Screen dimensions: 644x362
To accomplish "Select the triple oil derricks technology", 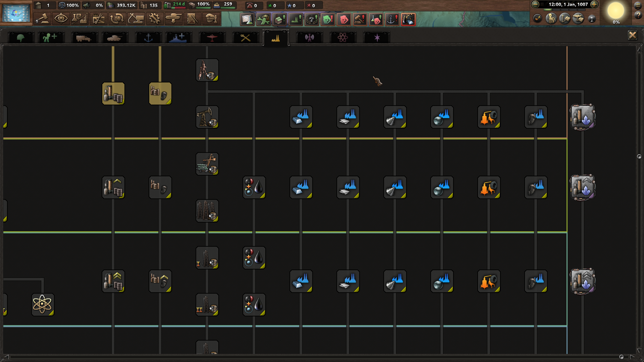I will (207, 211).
